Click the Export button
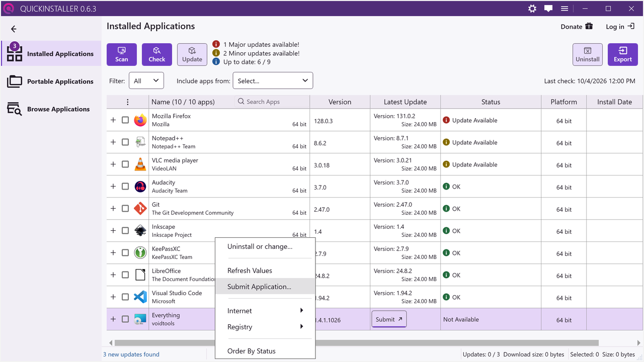Image resolution: width=644 pixels, height=362 pixels. point(623,54)
